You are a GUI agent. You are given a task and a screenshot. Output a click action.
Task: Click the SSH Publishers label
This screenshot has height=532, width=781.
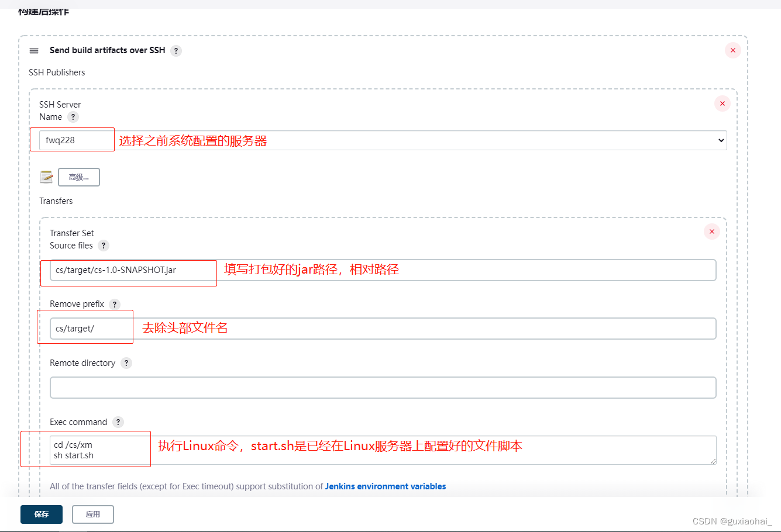coord(57,72)
